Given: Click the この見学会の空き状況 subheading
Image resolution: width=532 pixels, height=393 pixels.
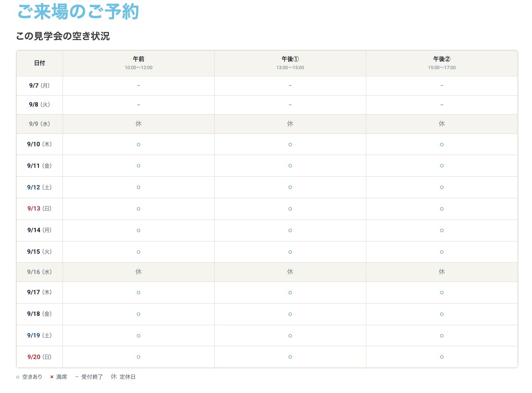Looking at the screenshot, I should coord(63,37).
